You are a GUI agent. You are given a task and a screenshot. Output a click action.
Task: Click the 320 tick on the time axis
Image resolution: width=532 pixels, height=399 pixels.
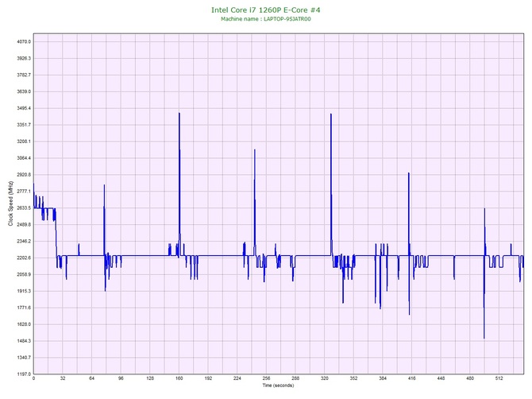coord(325,378)
